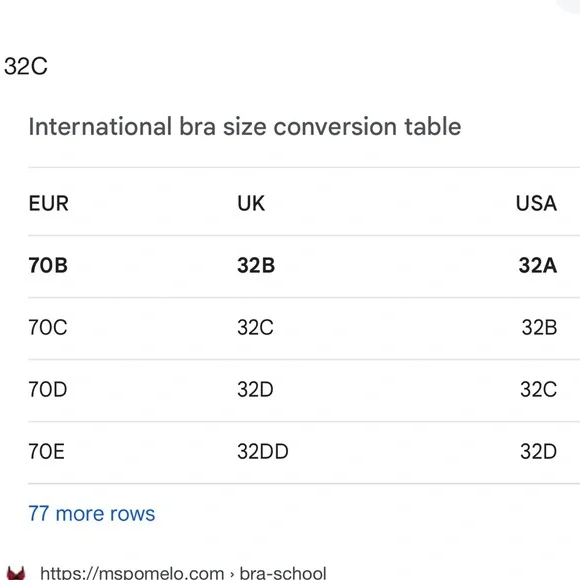This screenshot has height=580, width=580.
Task: Click the 70E EUR cell
Action: [x=47, y=452]
